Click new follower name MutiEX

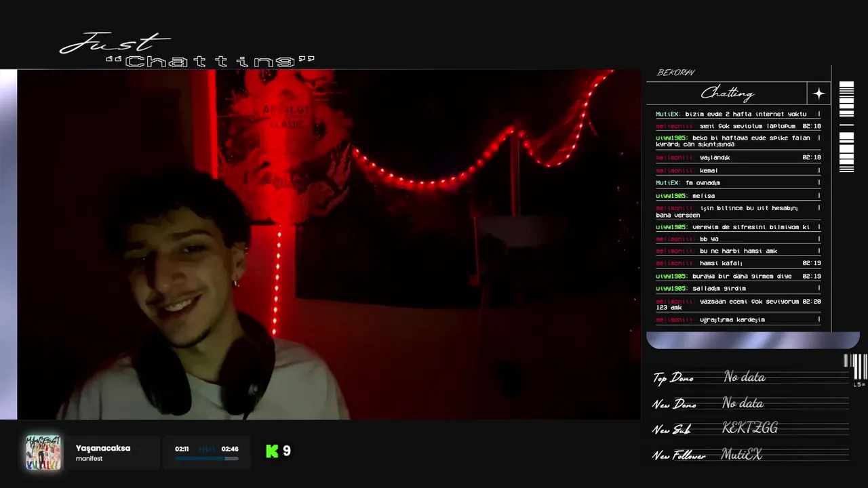742,454
